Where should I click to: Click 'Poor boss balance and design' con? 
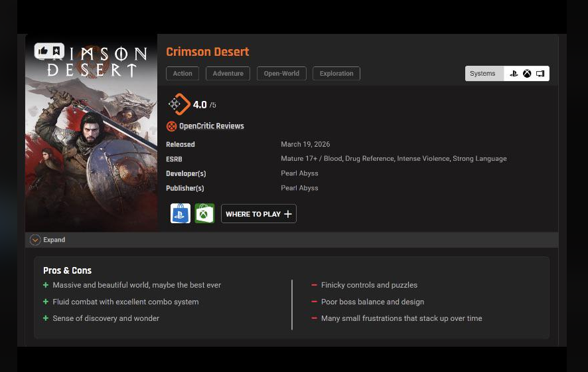coord(372,302)
